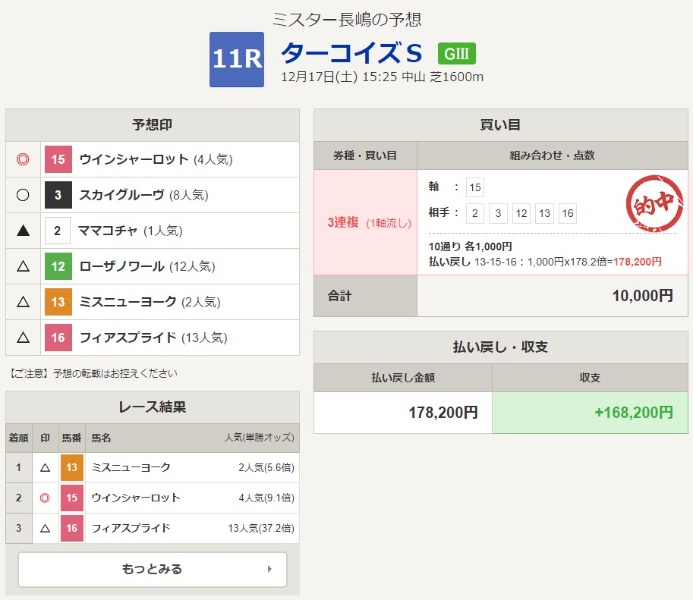Select horse number 12 badge in 予想印
The image size is (693, 600).
click(x=58, y=266)
